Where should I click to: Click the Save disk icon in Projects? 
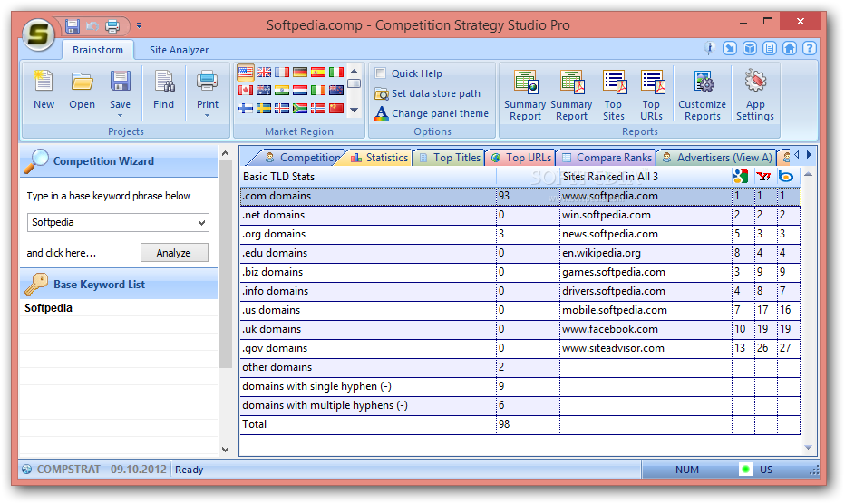pyautogui.click(x=121, y=82)
